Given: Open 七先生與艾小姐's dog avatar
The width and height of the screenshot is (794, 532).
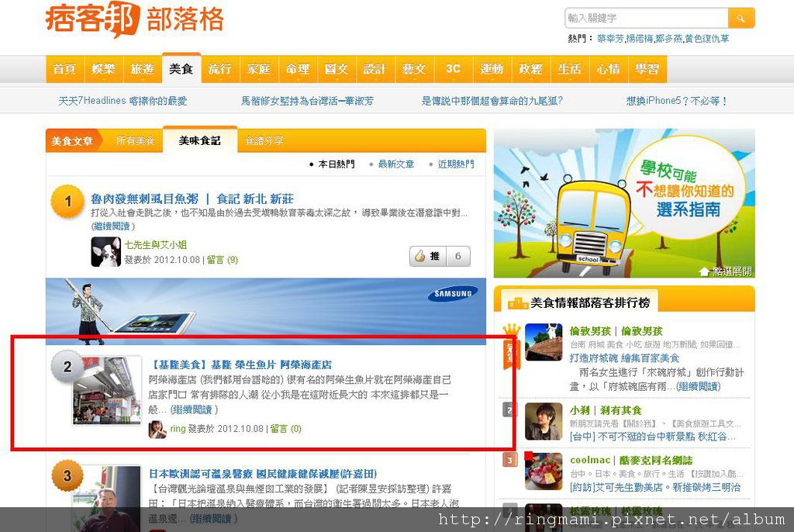Looking at the screenshot, I should (105, 252).
